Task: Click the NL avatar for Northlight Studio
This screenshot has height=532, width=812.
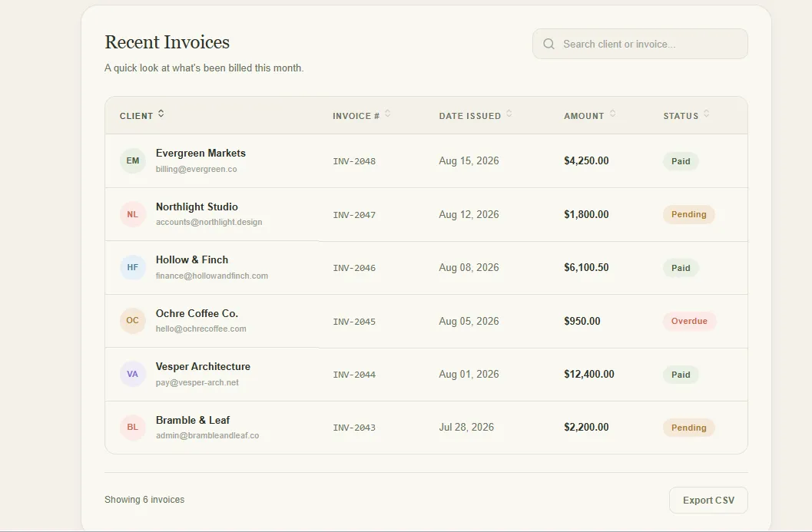Action: click(x=133, y=214)
